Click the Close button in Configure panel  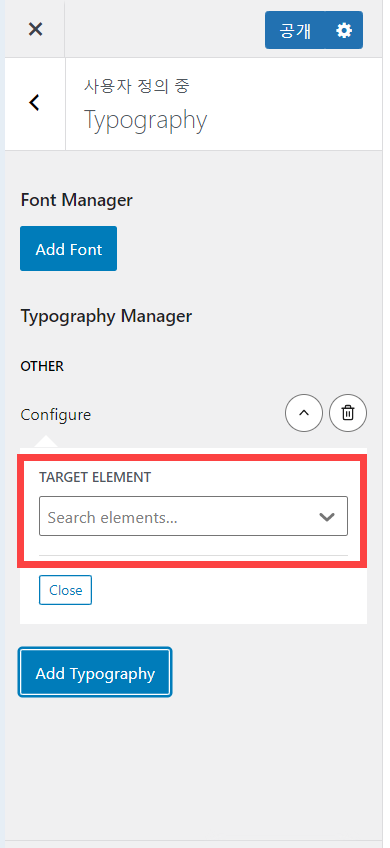point(65,590)
